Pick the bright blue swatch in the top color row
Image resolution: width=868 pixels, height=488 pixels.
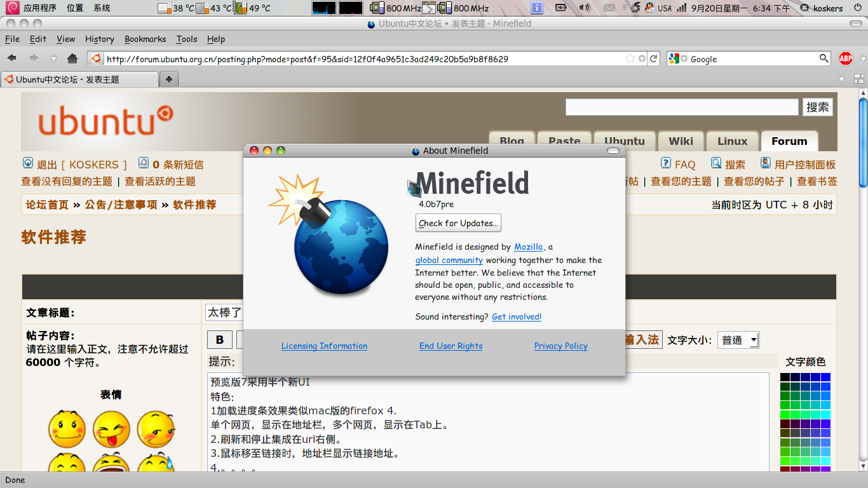[825, 377]
